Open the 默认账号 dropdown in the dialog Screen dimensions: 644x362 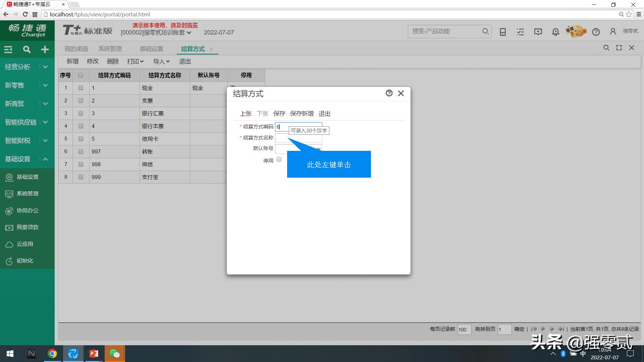point(318,148)
